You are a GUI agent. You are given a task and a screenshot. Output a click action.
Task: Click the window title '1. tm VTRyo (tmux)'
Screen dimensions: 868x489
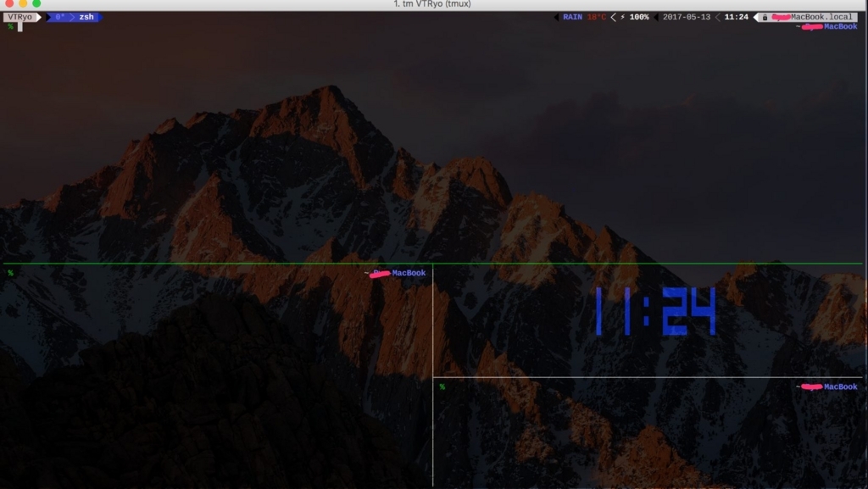coord(432,4)
